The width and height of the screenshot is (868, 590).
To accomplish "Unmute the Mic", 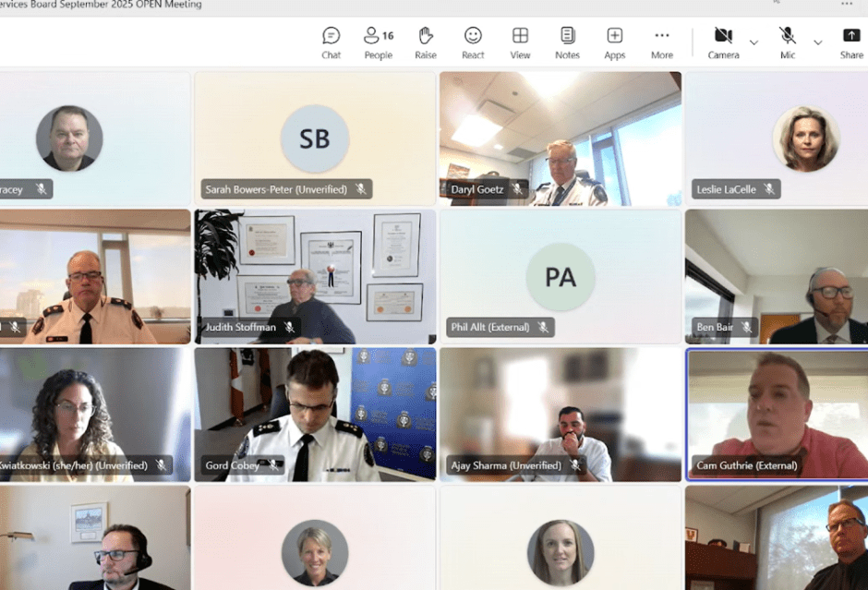I will (x=787, y=42).
